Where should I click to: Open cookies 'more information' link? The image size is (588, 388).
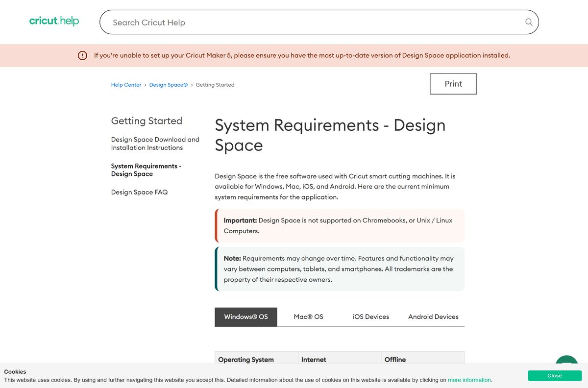(469, 380)
